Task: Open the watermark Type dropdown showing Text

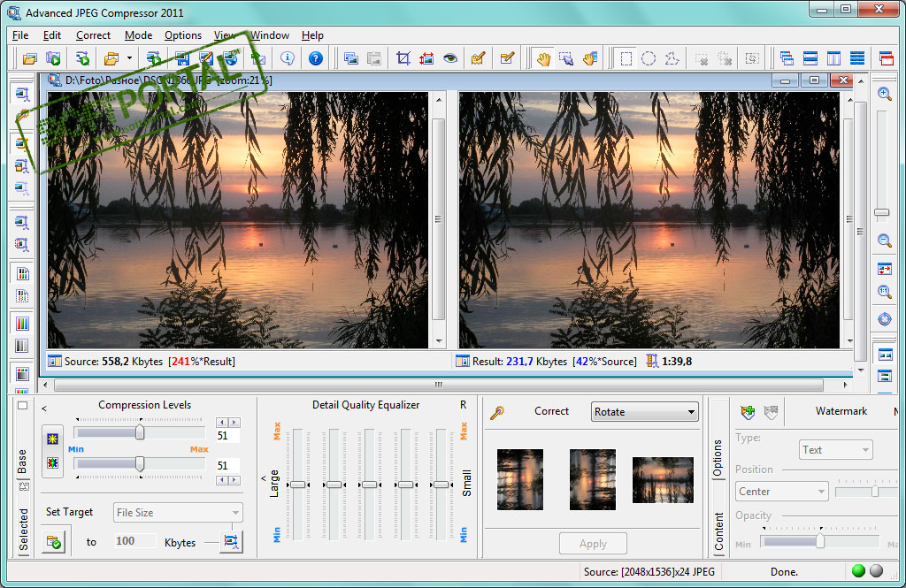Action: pos(836,450)
